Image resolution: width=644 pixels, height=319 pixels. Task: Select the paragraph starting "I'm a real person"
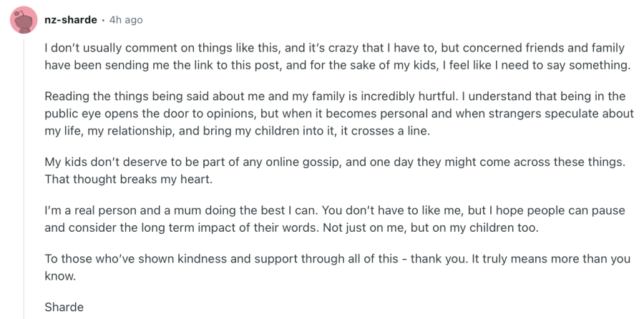pos(335,220)
